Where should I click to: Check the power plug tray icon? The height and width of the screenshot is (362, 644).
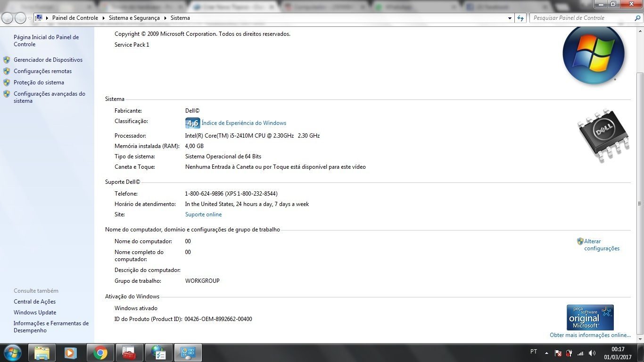569,353
